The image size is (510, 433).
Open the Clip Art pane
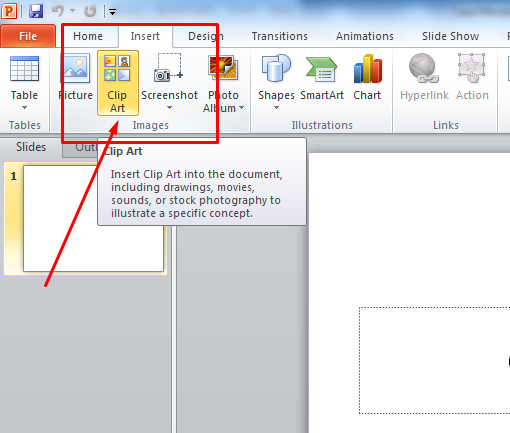click(x=118, y=83)
